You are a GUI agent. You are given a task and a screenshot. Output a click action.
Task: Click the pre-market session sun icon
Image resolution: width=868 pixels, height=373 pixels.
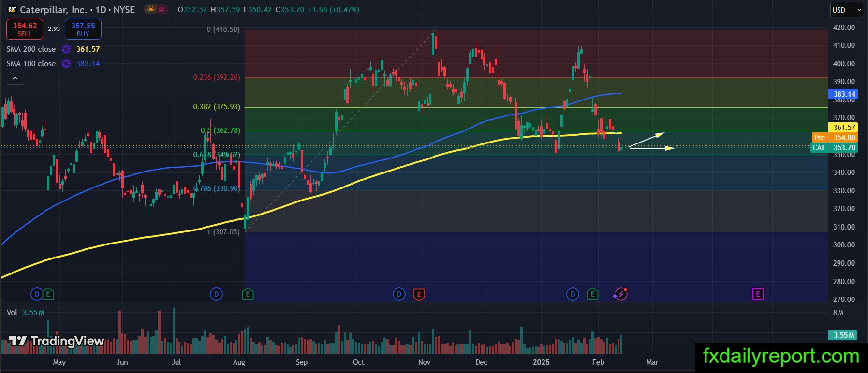[x=151, y=9]
